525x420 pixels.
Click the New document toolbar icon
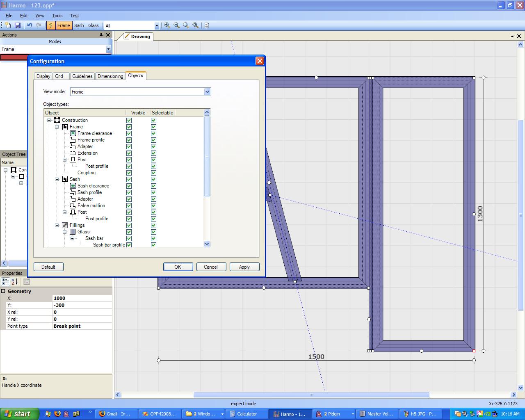[8, 25]
